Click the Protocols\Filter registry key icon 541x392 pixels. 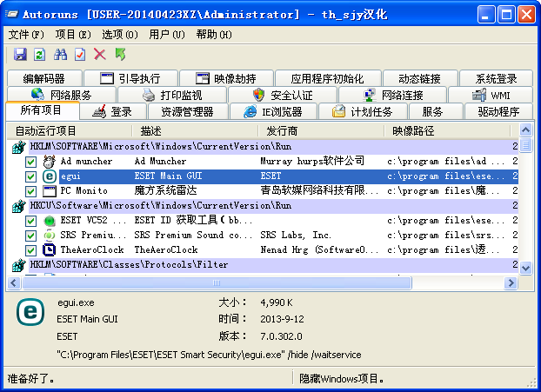tap(18, 265)
